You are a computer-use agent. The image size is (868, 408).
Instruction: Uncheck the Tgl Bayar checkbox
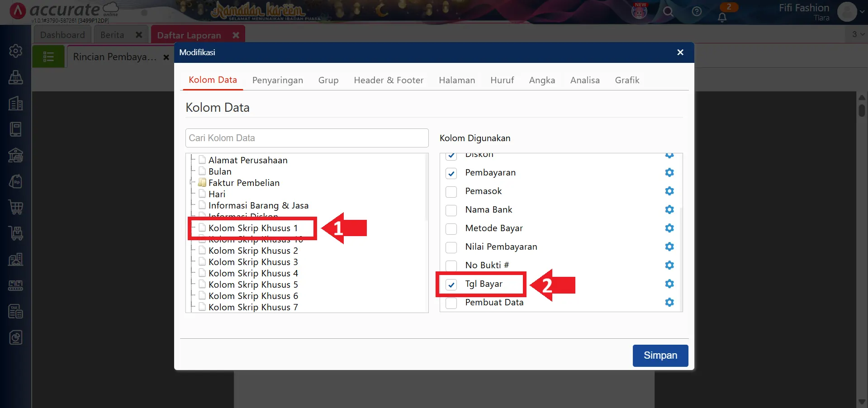[451, 285]
